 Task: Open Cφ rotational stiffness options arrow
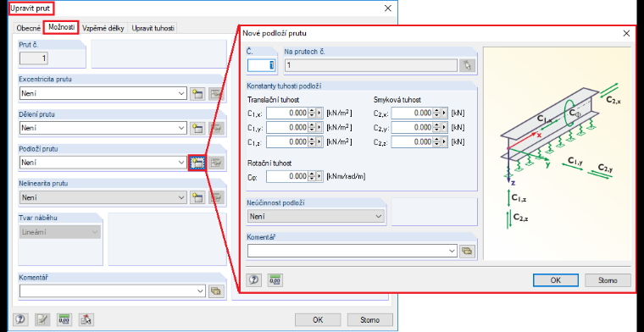(319, 176)
